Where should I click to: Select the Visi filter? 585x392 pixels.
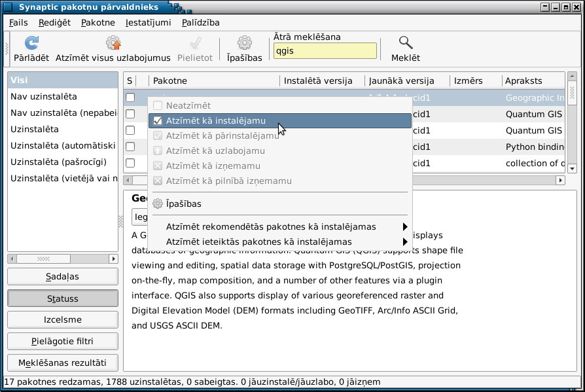[63, 80]
